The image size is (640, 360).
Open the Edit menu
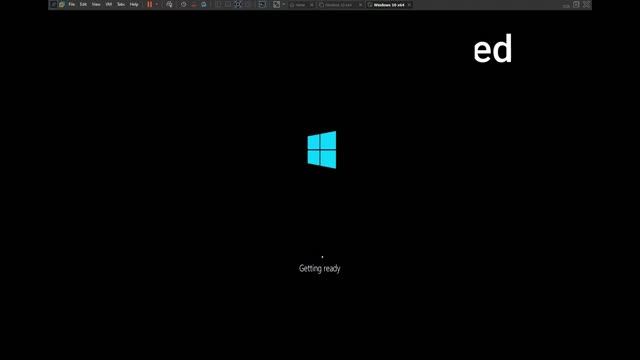(x=83, y=4)
